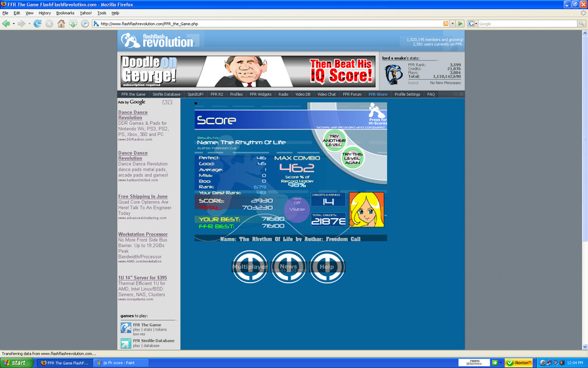This screenshot has width=588, height=368.
Task: Open the address bar history dropdown
Action: coord(453,24)
